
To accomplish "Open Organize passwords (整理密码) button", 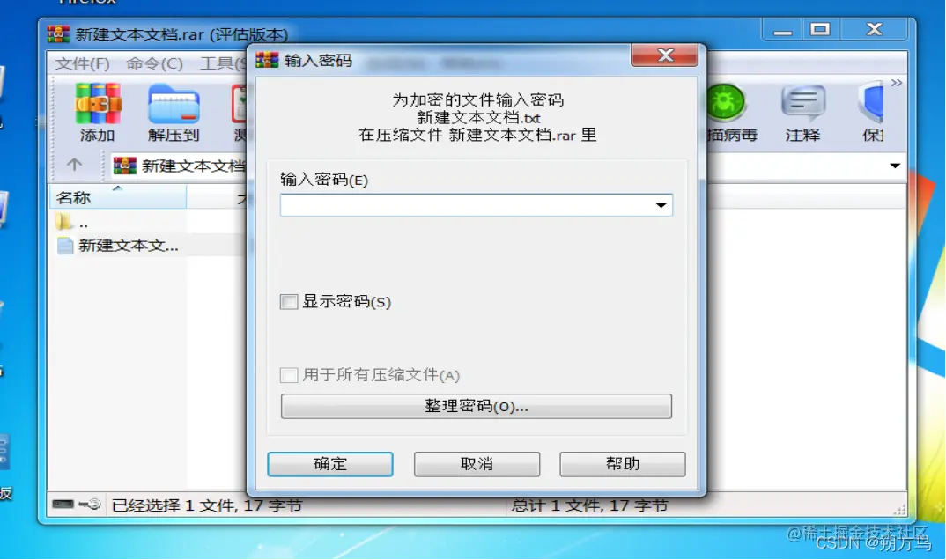I will click(x=476, y=406).
